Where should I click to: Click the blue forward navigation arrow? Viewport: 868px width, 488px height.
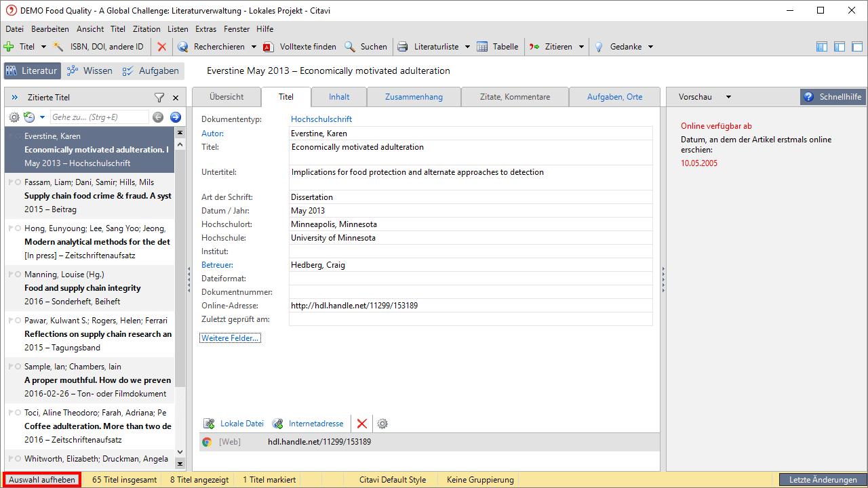(175, 117)
